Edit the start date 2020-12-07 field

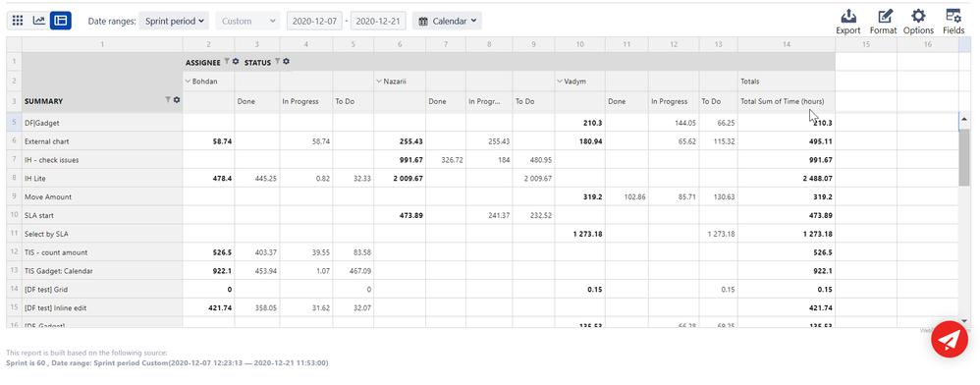point(315,21)
